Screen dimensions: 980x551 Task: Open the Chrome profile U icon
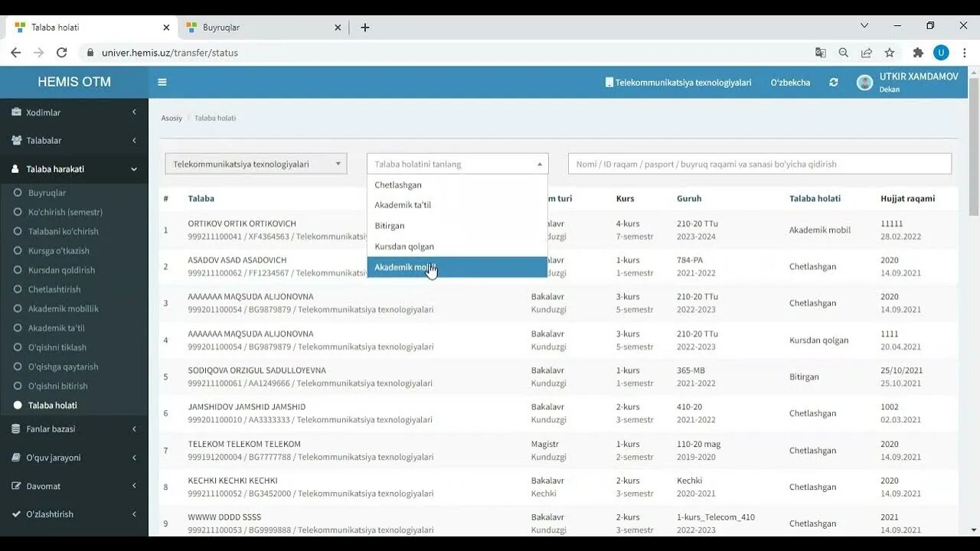[x=941, y=53]
